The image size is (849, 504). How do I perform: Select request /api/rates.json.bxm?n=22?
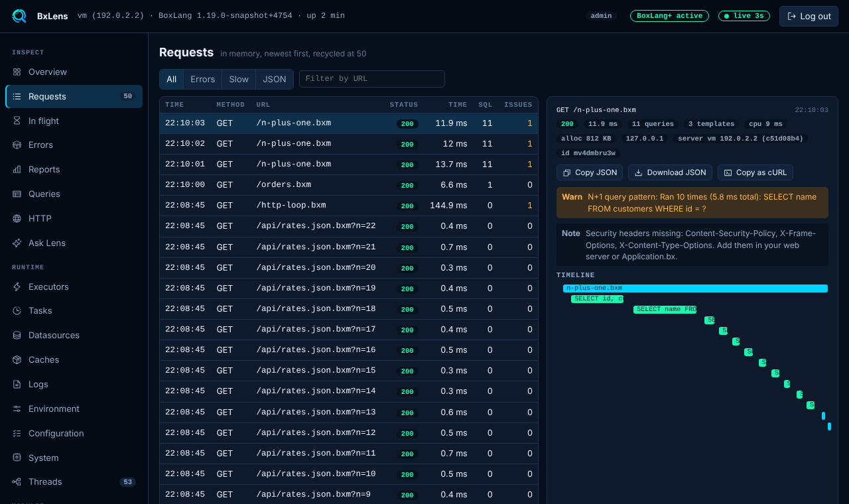click(x=349, y=226)
